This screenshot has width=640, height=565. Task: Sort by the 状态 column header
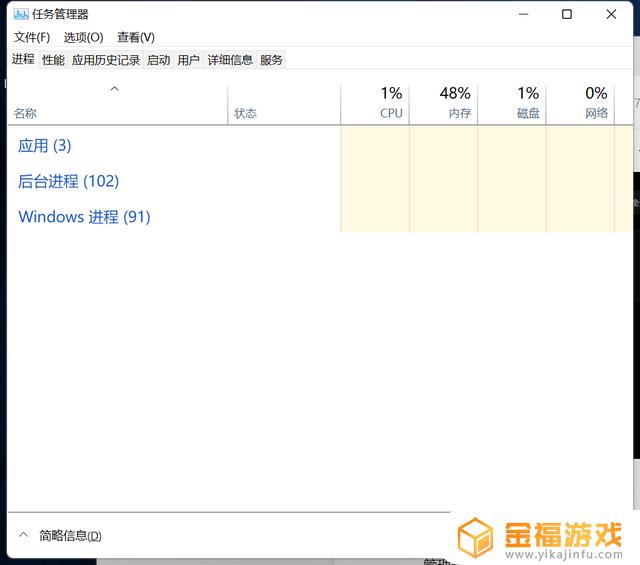[284, 104]
